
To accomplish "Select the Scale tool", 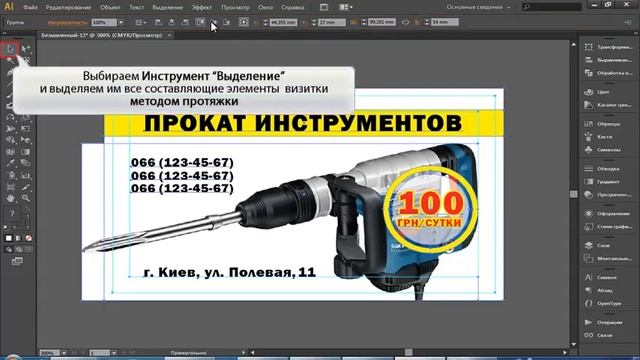I will coord(26,118).
